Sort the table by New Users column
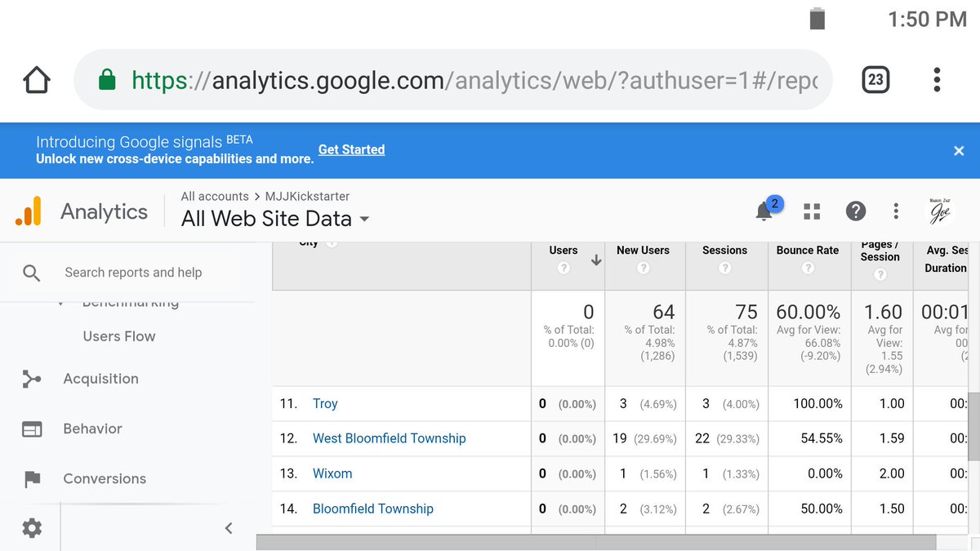 pos(643,251)
